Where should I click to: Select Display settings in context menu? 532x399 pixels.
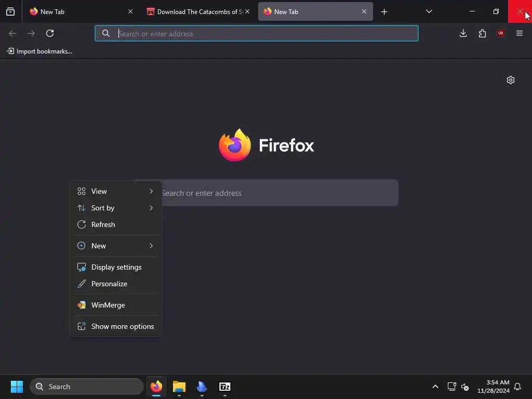116,267
